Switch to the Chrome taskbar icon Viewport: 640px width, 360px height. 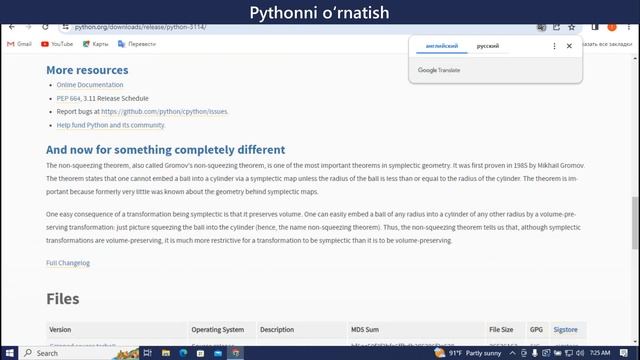(x=236, y=353)
